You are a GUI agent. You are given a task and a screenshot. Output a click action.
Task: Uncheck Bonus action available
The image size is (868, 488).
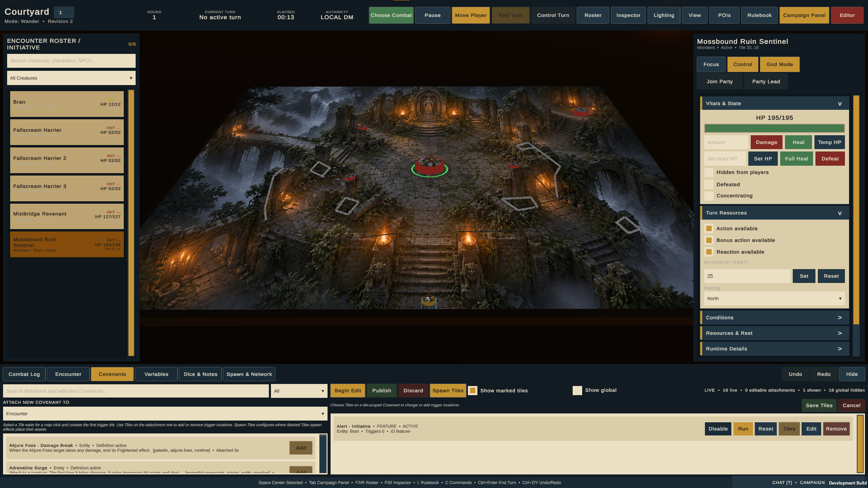709,240
